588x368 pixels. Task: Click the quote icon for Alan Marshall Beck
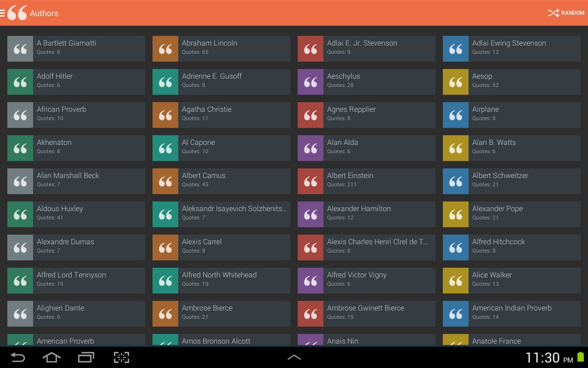point(20,181)
